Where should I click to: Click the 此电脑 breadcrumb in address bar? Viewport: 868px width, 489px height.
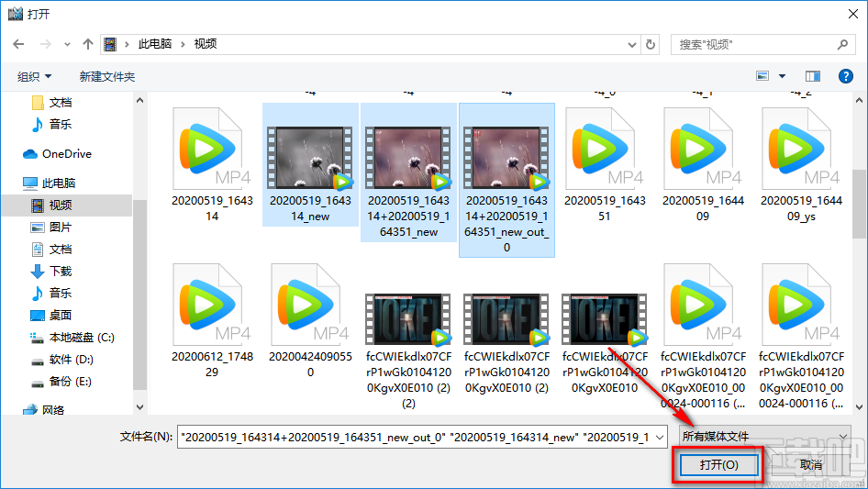155,44
